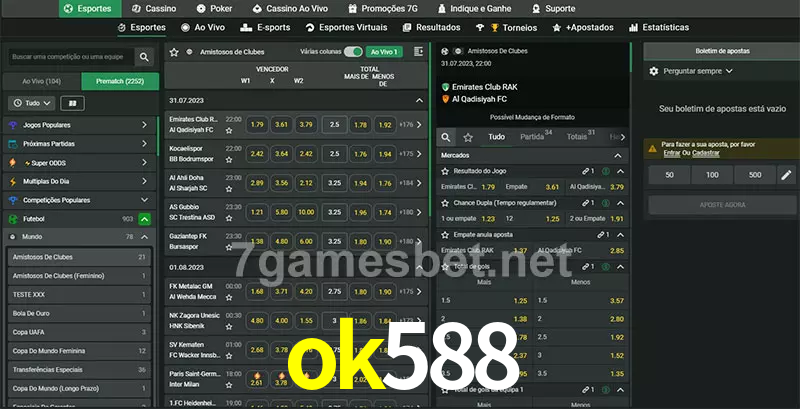The height and width of the screenshot is (409, 800).
Task: Click the magnifier icon in the markets tab bar
Action: tap(447, 137)
